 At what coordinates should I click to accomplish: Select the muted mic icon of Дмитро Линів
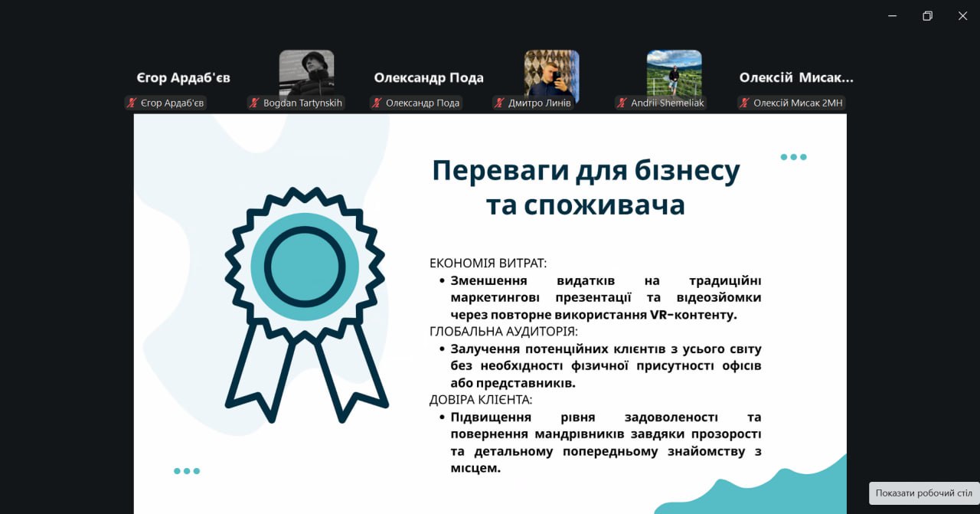tap(499, 103)
